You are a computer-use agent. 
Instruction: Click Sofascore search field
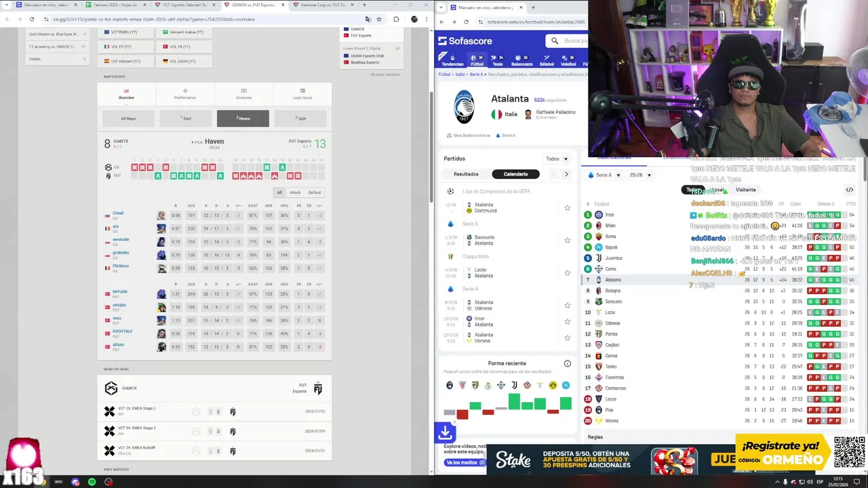[567, 41]
